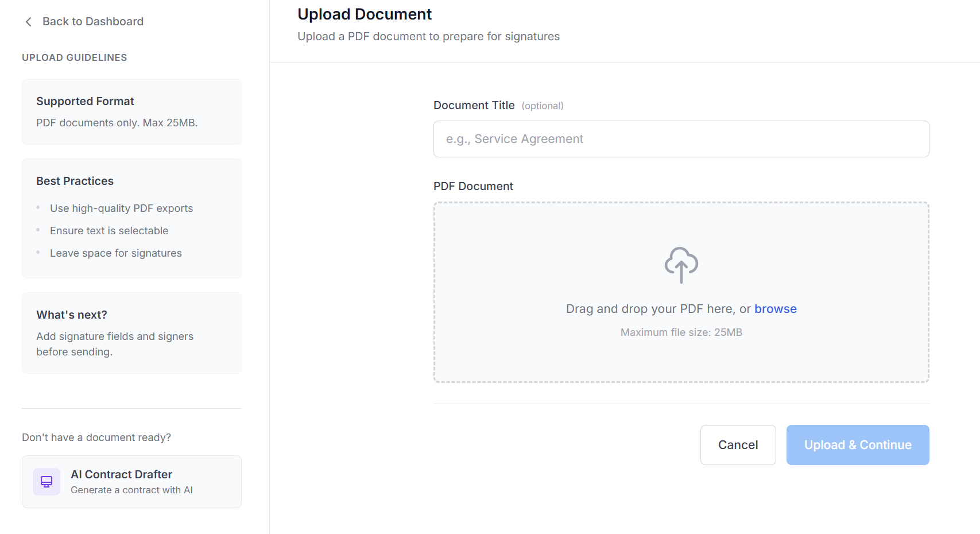Click the Ensure text is selectable bullet
The height and width of the screenshot is (534, 980).
[109, 231]
